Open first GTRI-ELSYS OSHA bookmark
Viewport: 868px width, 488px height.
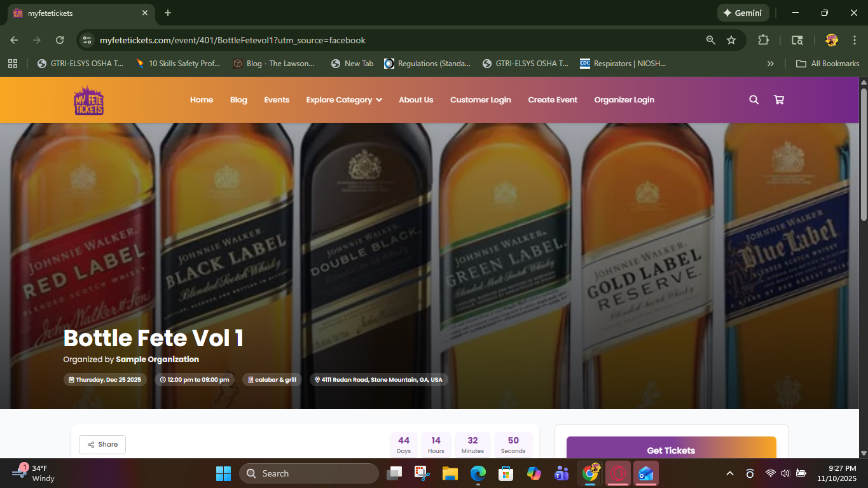[x=80, y=64]
